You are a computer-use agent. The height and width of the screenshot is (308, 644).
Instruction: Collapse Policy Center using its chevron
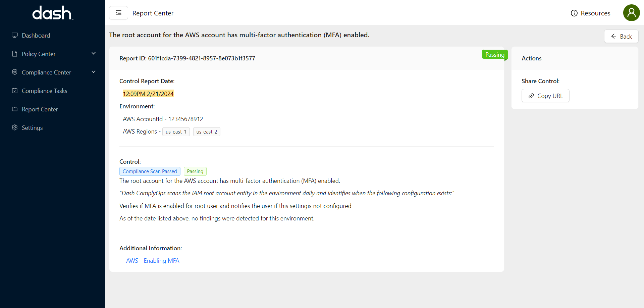click(x=94, y=53)
